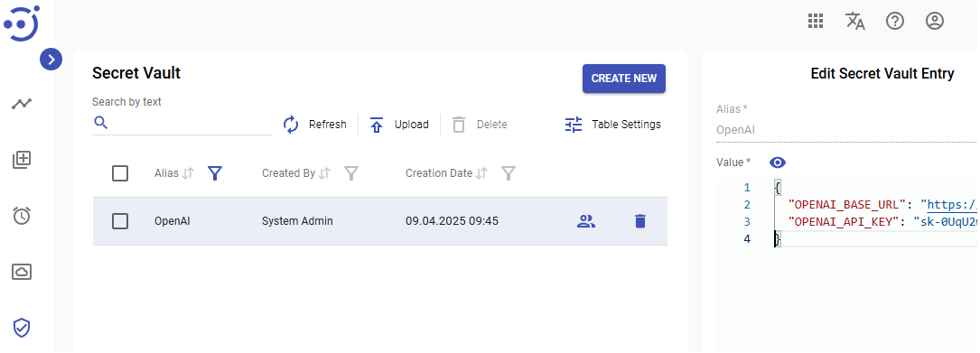
Task: Delete the OpenAI entry via trash icon
Action: point(640,221)
